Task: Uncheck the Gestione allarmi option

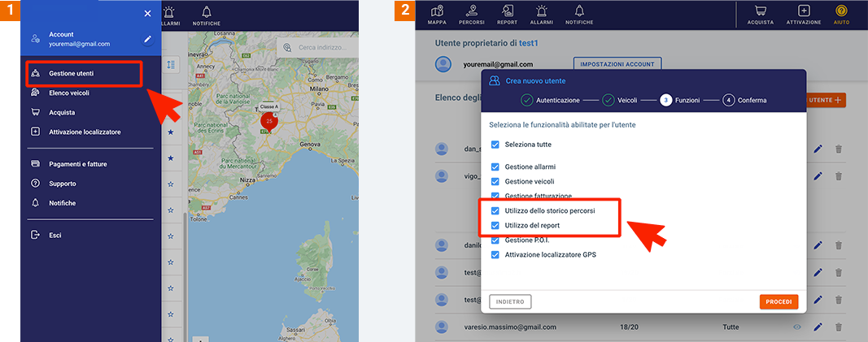Action: tap(495, 167)
